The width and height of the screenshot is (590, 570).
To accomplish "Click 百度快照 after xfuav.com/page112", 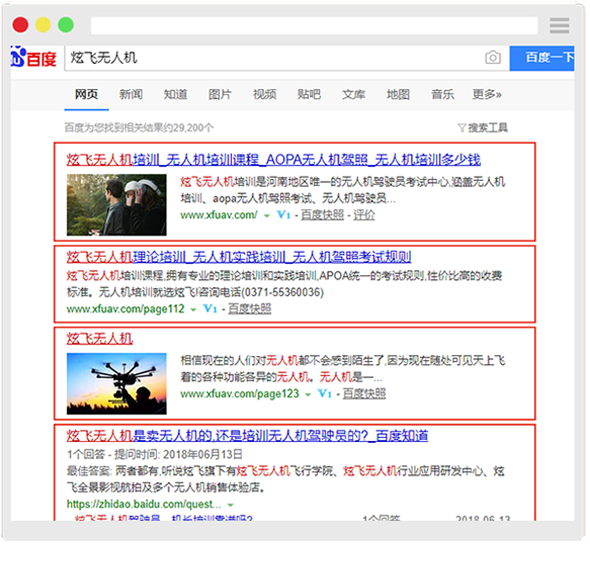I will [x=249, y=309].
